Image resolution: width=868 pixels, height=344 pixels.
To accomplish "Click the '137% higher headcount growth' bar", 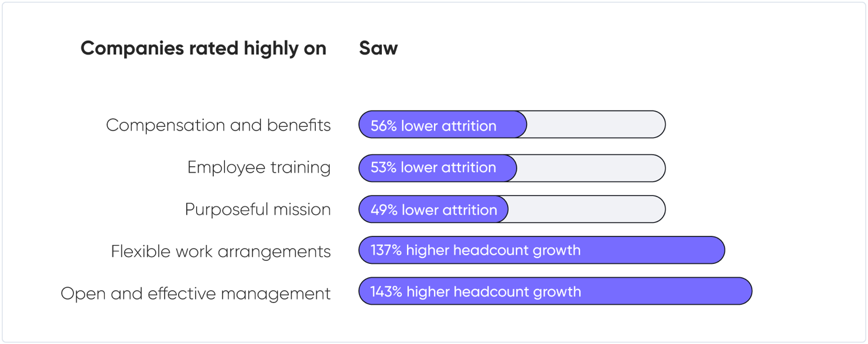I will point(542,250).
